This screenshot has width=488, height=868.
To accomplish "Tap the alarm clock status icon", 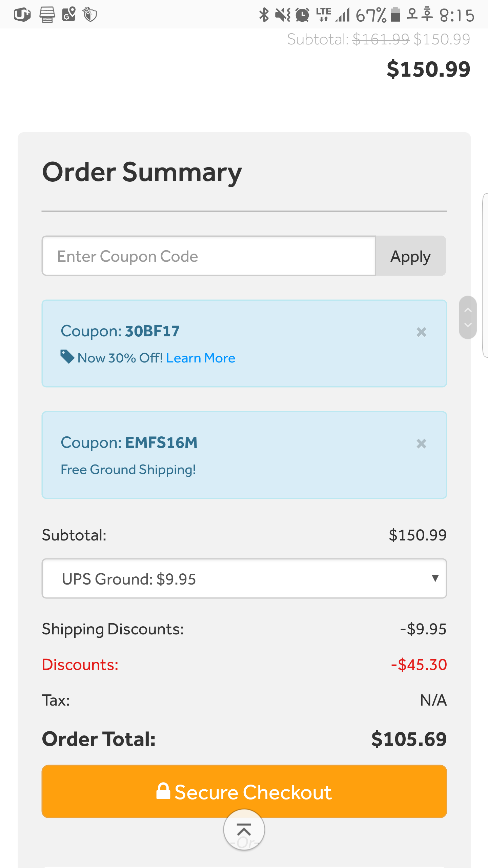I will click(x=302, y=15).
